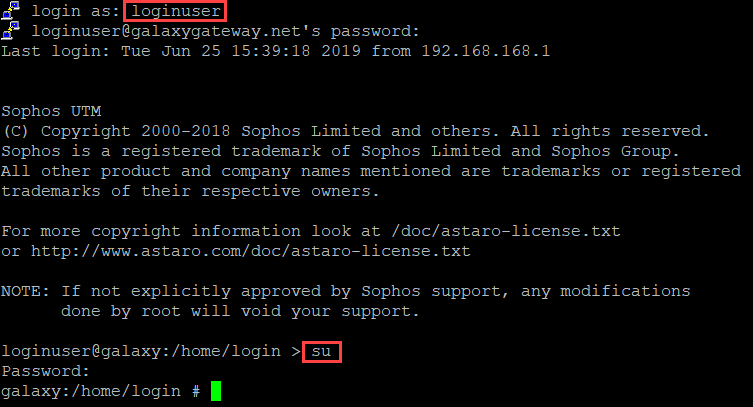Click the 'NOTE:' warning label
This screenshot has height=407, width=753.
(x=25, y=291)
